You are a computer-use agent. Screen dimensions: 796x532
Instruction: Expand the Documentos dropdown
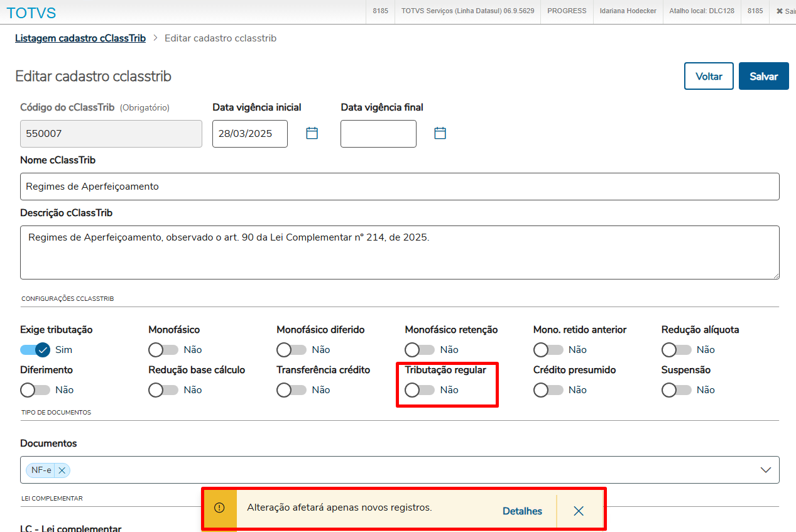[x=766, y=470]
